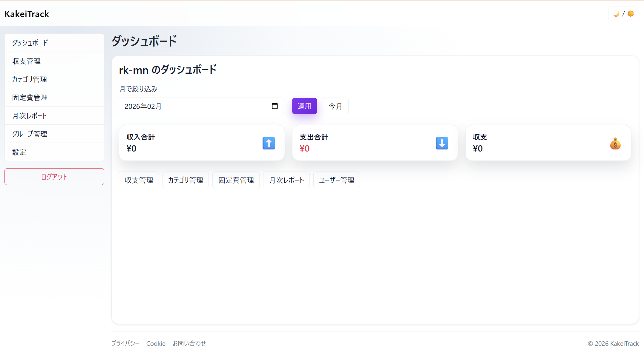Open カテゴリ管理 in the sidebar
Viewport: 644px width, 355px height.
click(x=54, y=79)
